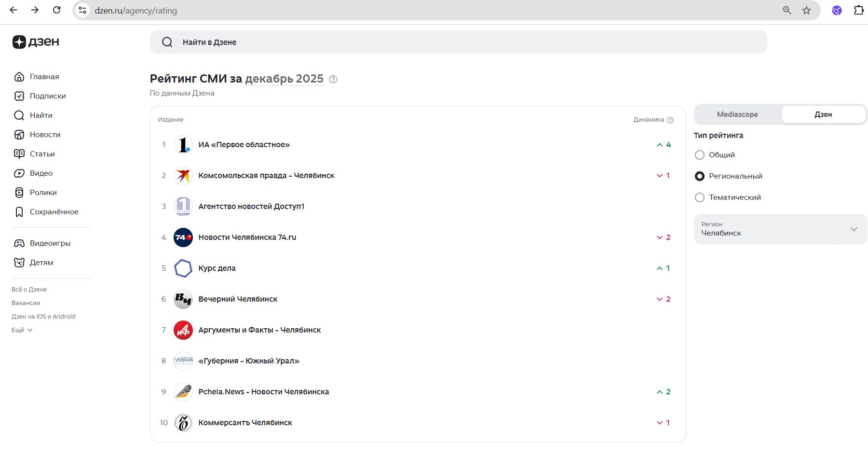
Task: Open Видеоигры in the sidebar menu
Action: tap(50, 243)
